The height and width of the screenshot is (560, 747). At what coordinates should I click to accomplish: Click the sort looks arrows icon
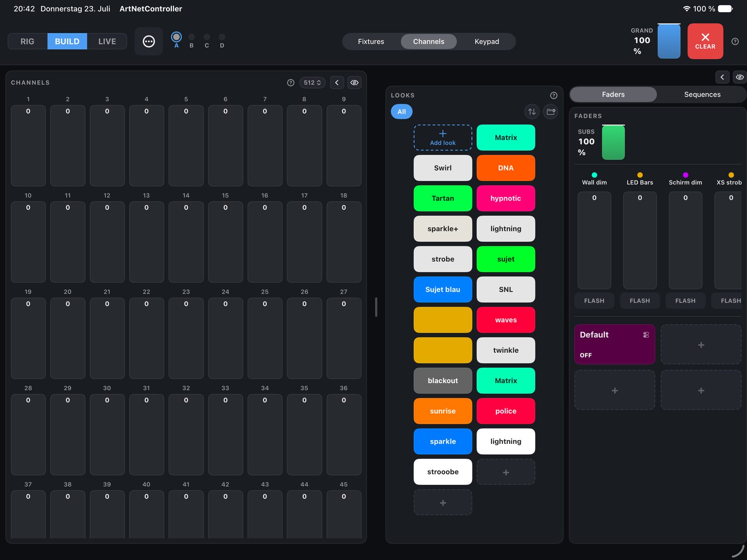point(532,112)
